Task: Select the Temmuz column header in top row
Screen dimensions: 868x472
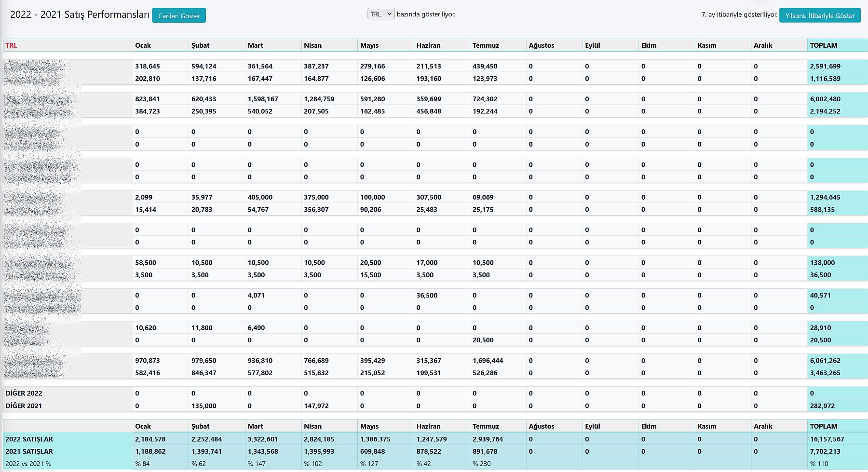Action: pyautogui.click(x=486, y=45)
